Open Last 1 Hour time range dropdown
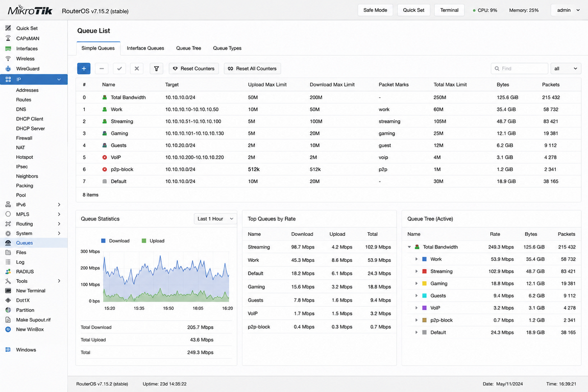Viewport: 588px width, 392px height. [x=215, y=218]
